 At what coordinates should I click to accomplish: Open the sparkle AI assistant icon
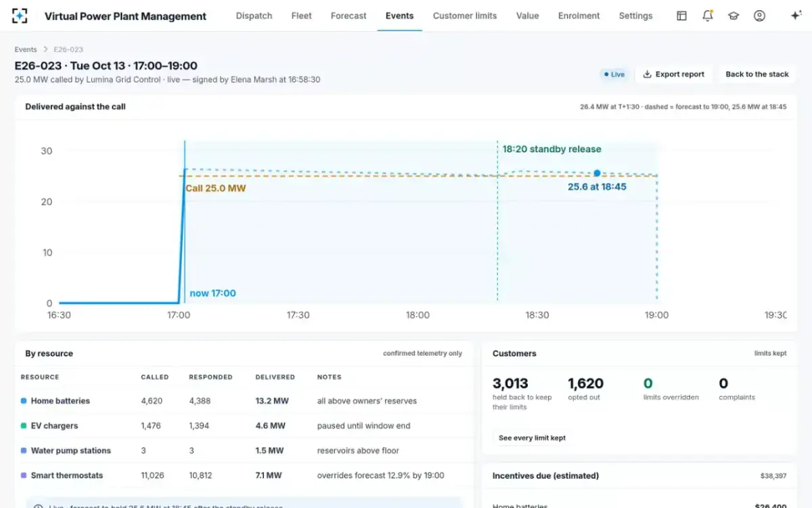coord(796,16)
